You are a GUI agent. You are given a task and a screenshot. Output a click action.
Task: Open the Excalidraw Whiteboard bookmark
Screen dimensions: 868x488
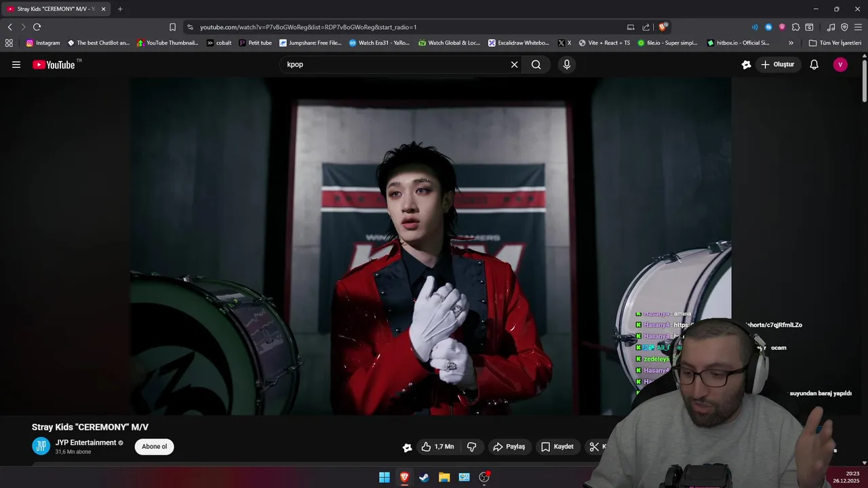pyautogui.click(x=519, y=43)
